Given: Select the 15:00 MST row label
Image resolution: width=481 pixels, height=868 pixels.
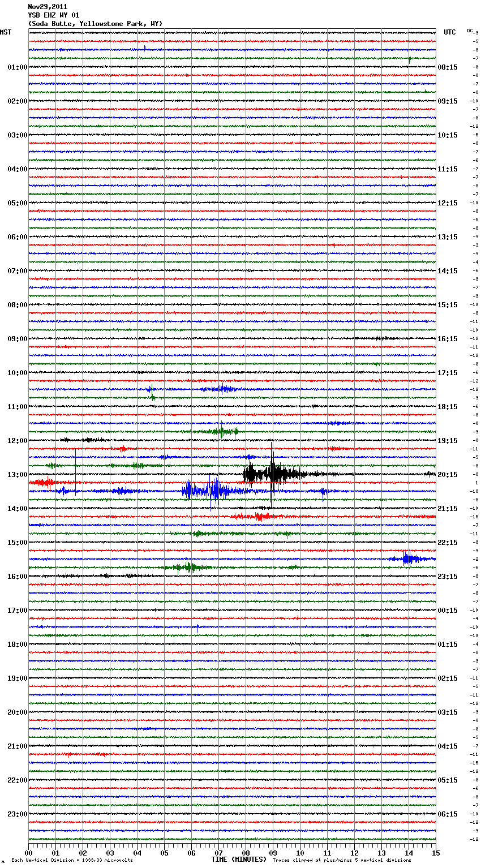Looking at the screenshot, I should [x=18, y=543].
